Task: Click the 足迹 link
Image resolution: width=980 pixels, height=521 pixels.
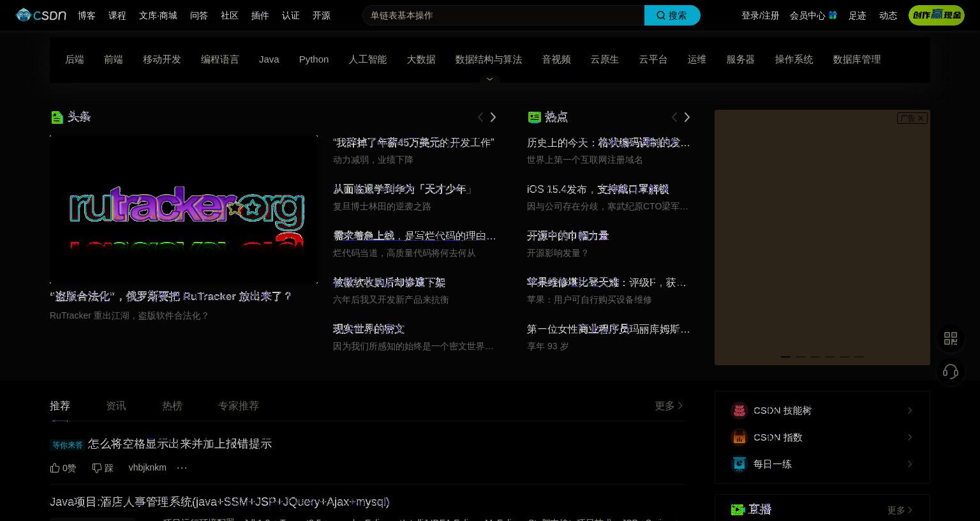Action: point(857,15)
